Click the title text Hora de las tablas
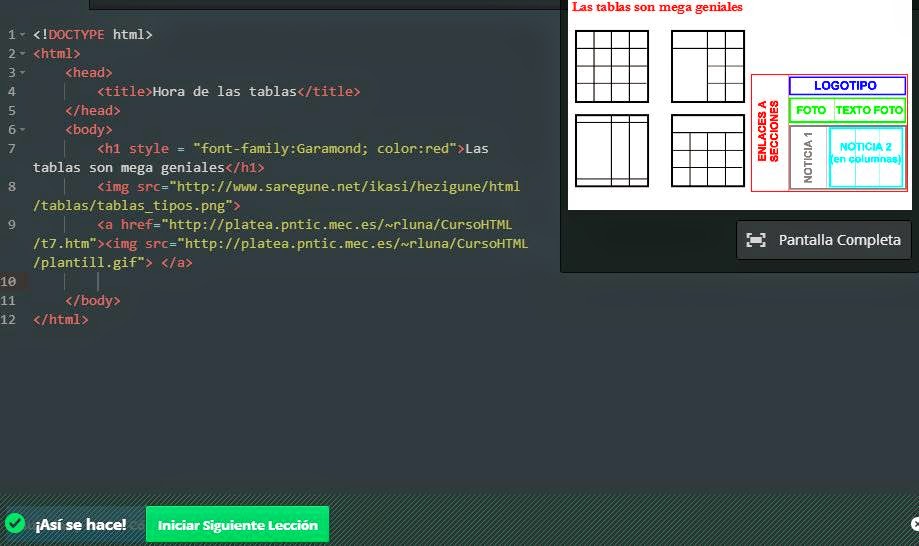Image resolution: width=919 pixels, height=546 pixels. [224, 91]
